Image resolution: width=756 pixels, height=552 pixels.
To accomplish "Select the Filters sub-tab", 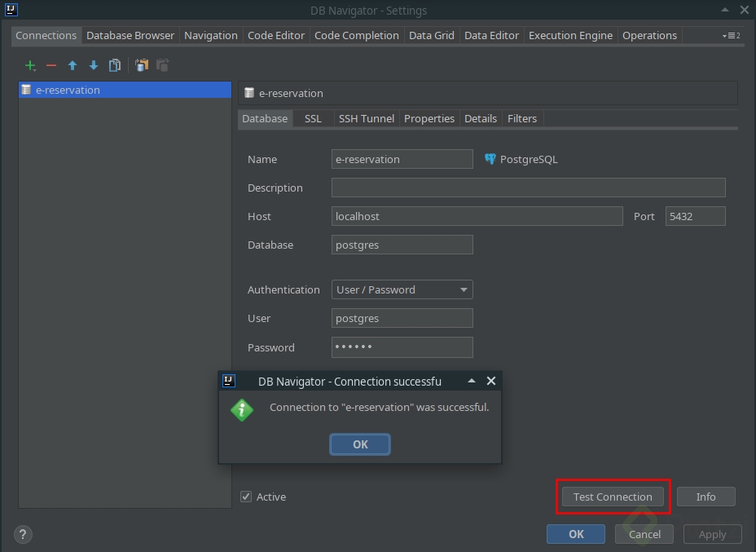I will point(521,119).
